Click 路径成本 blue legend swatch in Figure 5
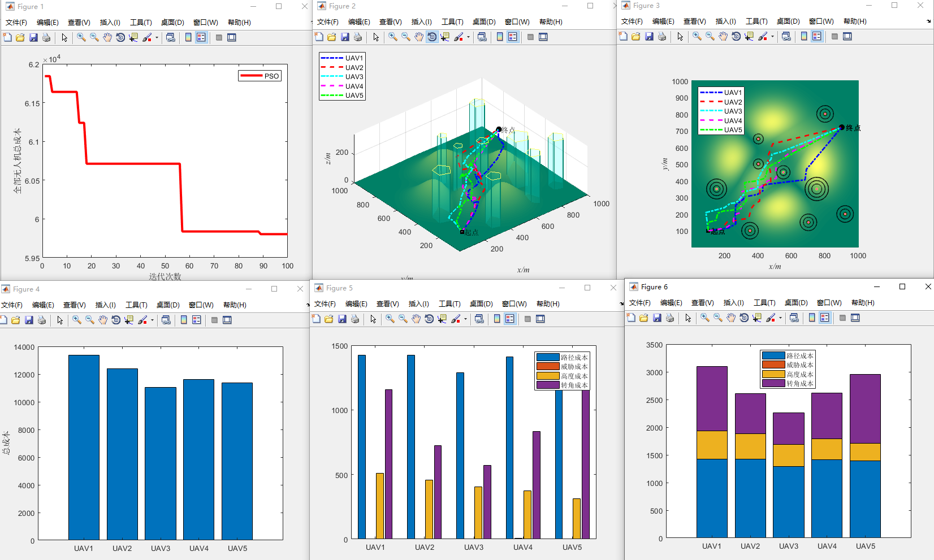This screenshot has height=560, width=934. pos(547,357)
